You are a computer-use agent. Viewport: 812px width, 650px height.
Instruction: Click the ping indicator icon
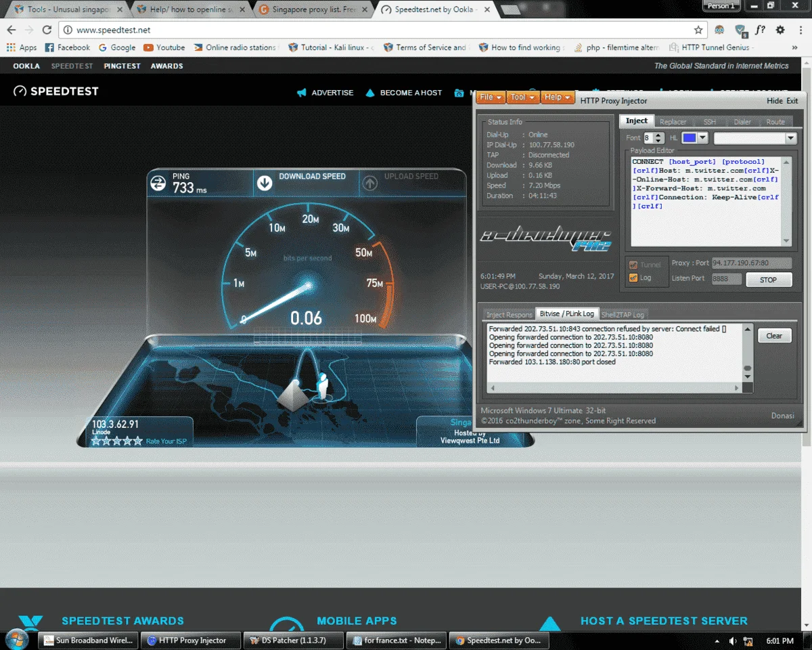click(x=158, y=183)
